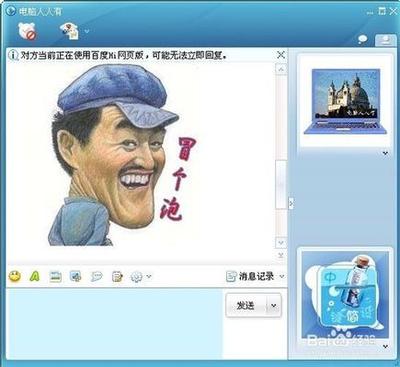Expand the gear settings dropdown arrow

pyautogui.click(x=149, y=276)
